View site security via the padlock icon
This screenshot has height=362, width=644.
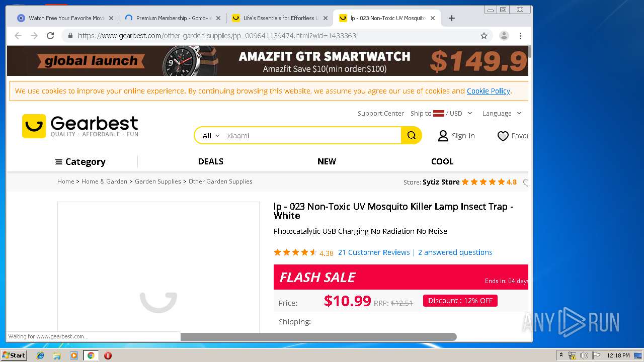70,36
